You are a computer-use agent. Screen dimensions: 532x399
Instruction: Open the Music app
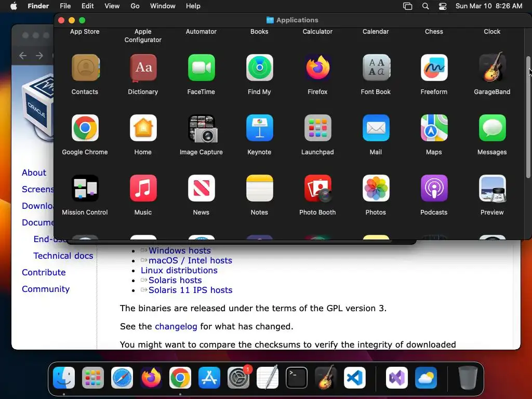pyautogui.click(x=143, y=188)
